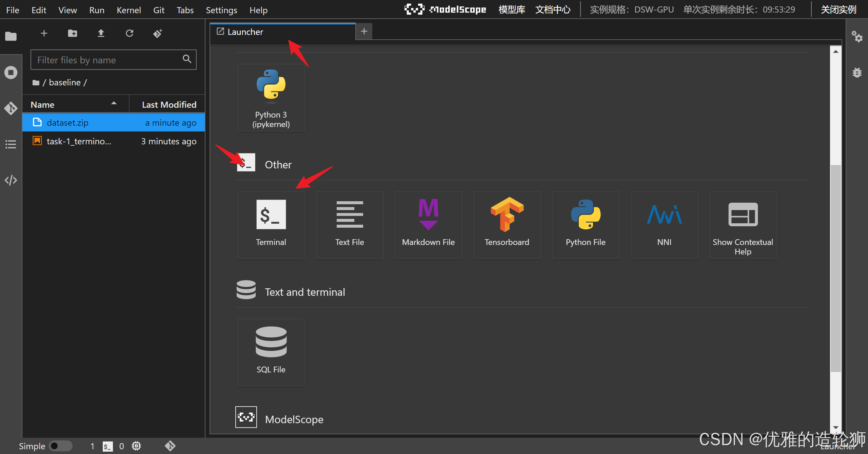Viewport: 868px width, 454px height.
Task: Toggle the Simple interface mode switch
Action: (x=60, y=446)
